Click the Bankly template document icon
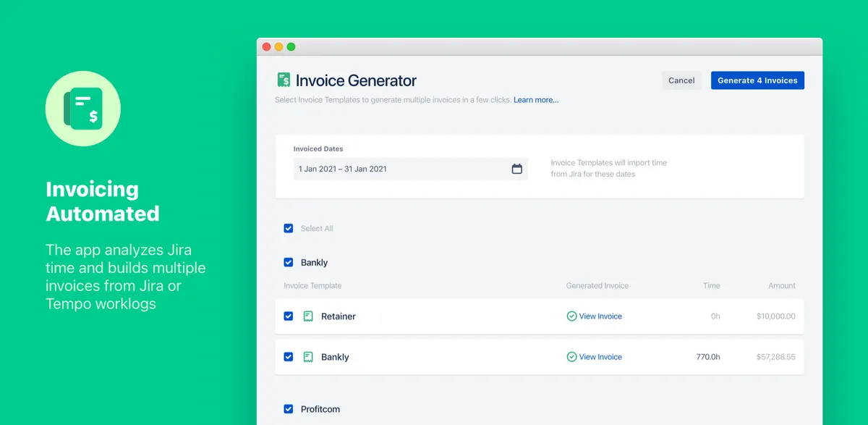 (308, 357)
